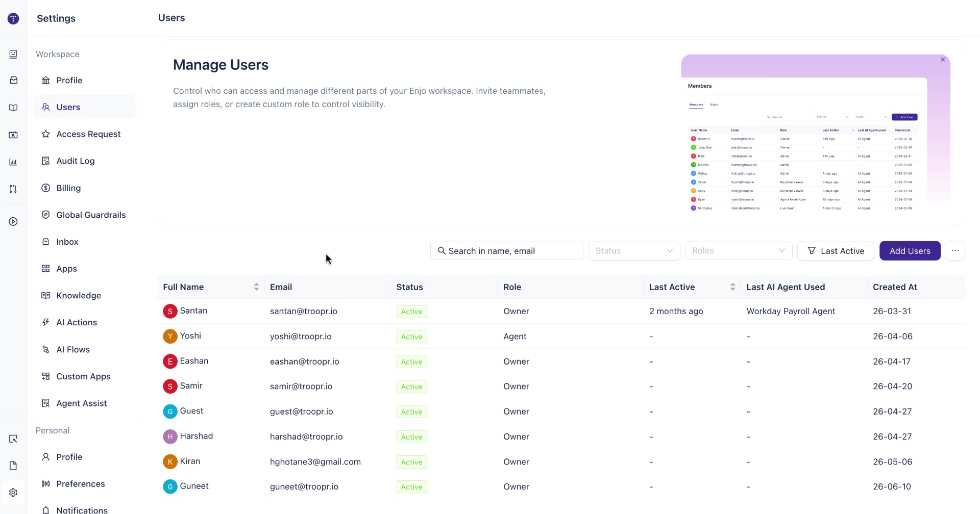Click the Add Users button
The image size is (980, 514).
(x=910, y=251)
